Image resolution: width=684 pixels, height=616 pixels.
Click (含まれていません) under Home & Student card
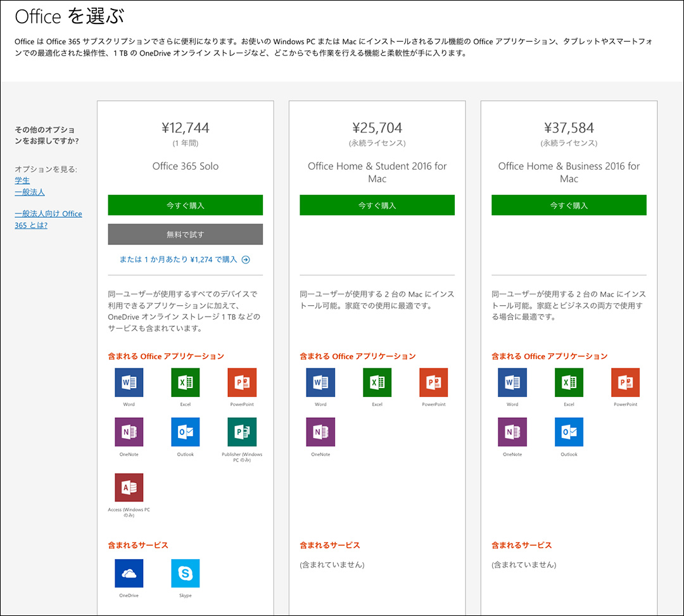tap(332, 565)
